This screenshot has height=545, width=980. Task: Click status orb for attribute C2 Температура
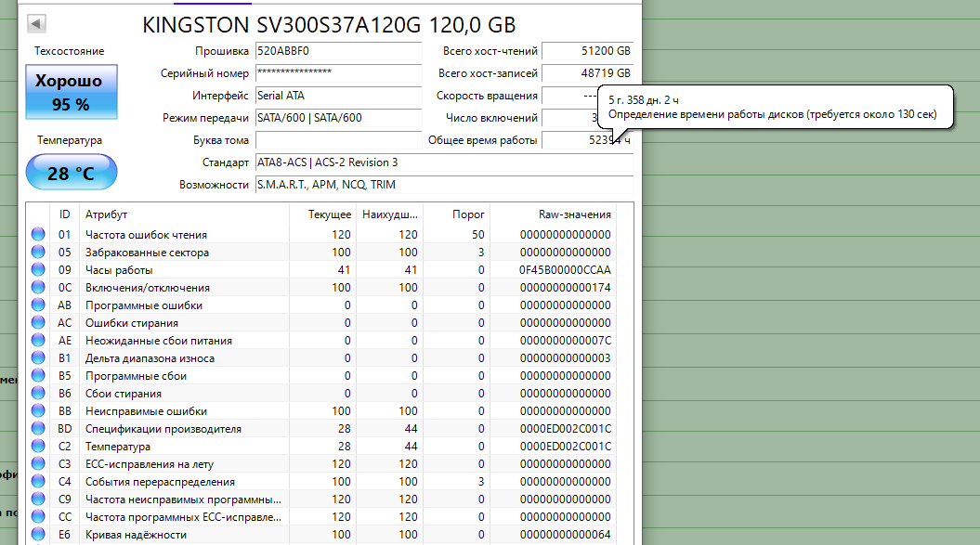(38, 446)
